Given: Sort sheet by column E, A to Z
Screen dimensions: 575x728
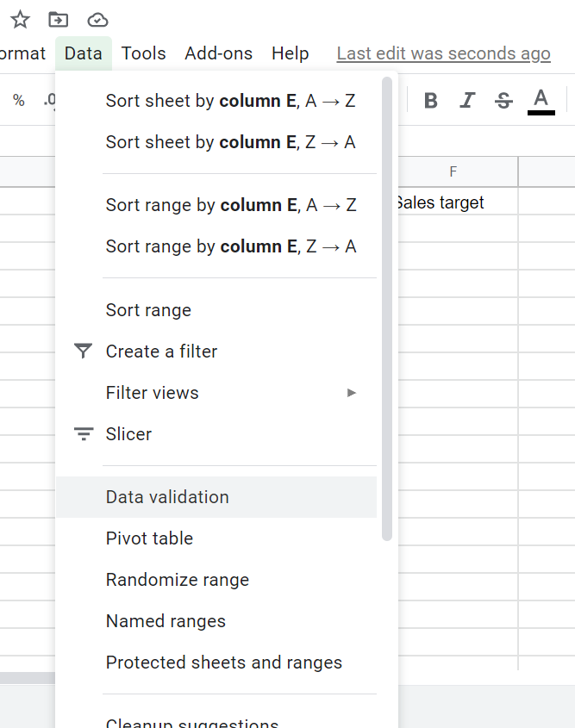Looking at the screenshot, I should [x=230, y=101].
